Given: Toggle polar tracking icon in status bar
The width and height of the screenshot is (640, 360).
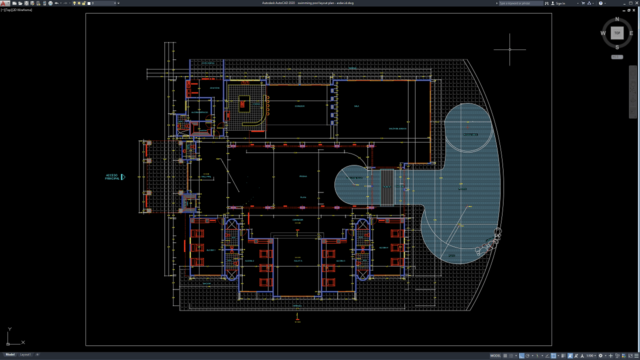Looking at the screenshot, I should (527, 356).
